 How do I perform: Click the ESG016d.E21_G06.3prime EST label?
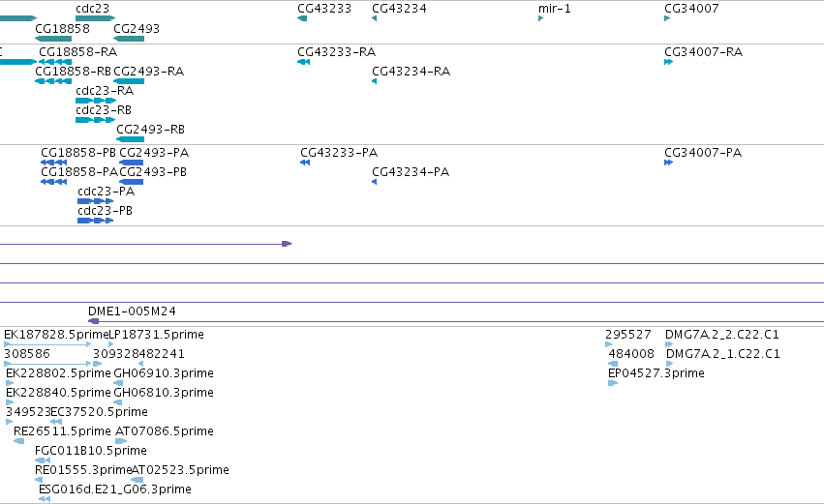[x=115, y=489]
